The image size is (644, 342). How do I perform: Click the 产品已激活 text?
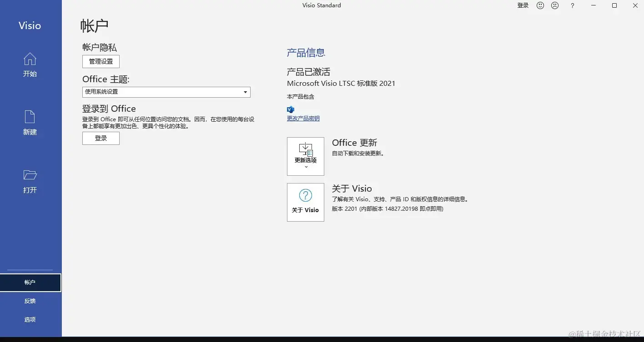[309, 72]
